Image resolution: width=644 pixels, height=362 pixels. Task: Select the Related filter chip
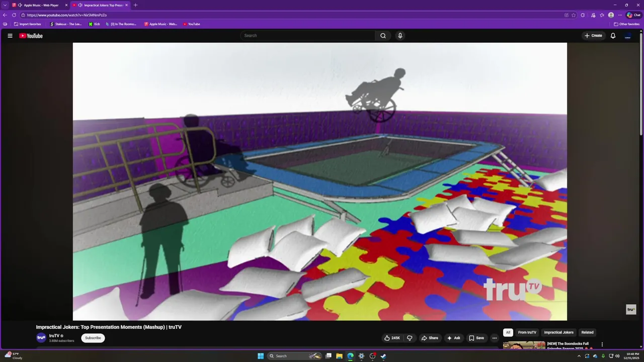pos(587,332)
